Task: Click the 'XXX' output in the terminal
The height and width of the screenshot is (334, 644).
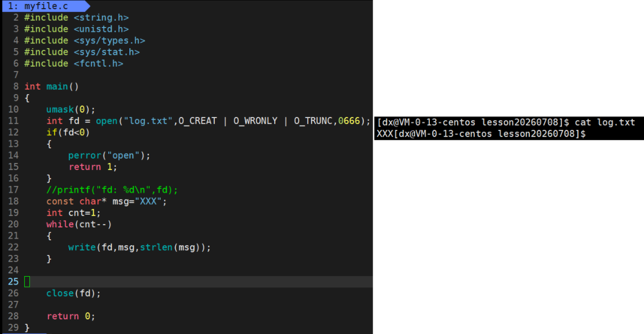Action: tap(384, 134)
